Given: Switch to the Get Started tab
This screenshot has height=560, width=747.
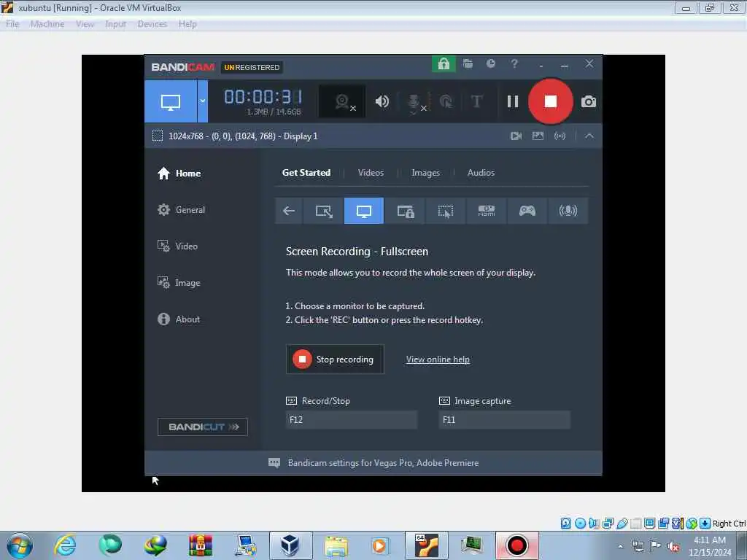Looking at the screenshot, I should point(306,173).
